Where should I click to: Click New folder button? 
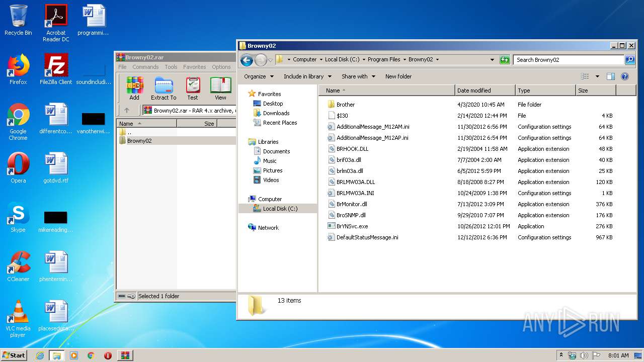click(x=398, y=76)
